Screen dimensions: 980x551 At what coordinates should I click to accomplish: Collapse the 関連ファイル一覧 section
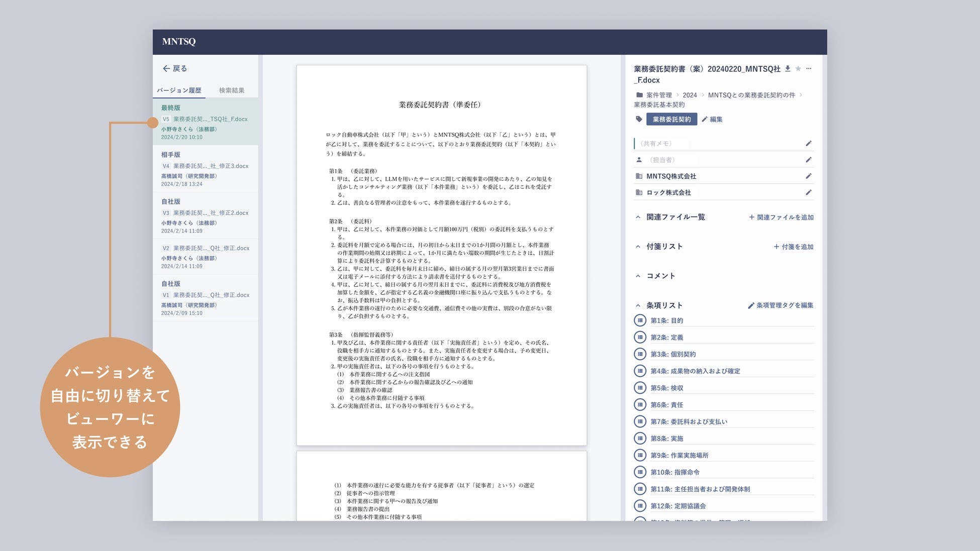(x=638, y=217)
